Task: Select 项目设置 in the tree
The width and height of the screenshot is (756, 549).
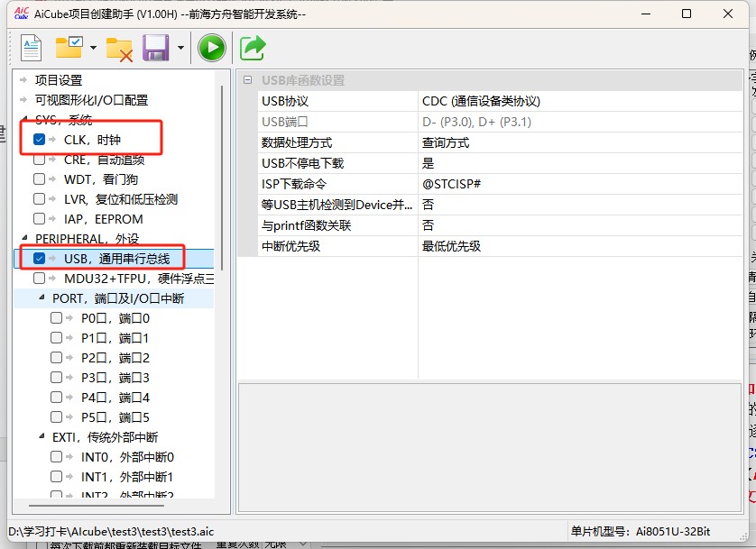Action: point(59,80)
